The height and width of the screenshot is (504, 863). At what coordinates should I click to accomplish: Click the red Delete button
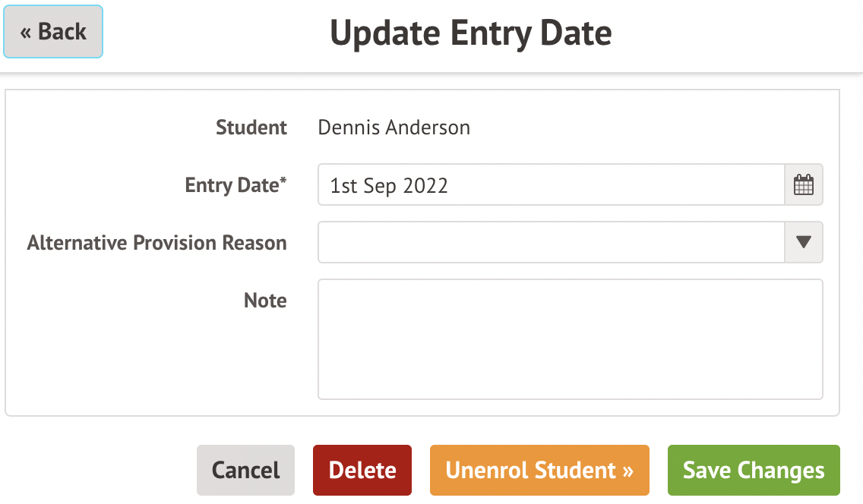click(362, 470)
